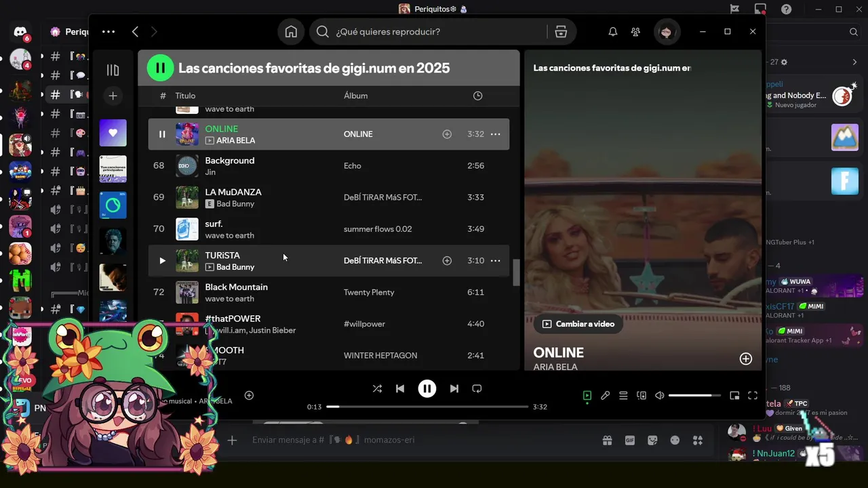Open WINTER HEPTAGON album link
The height and width of the screenshot is (488, 868).
380,355
